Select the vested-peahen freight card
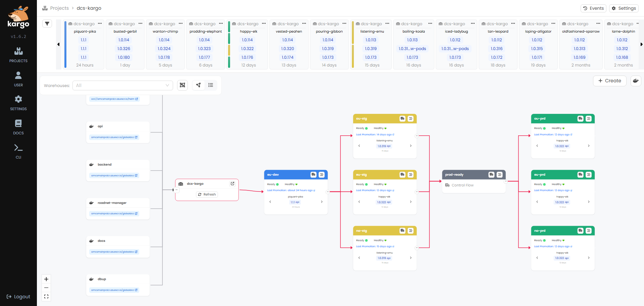Screen dimensions: 644x306 pos(289,44)
